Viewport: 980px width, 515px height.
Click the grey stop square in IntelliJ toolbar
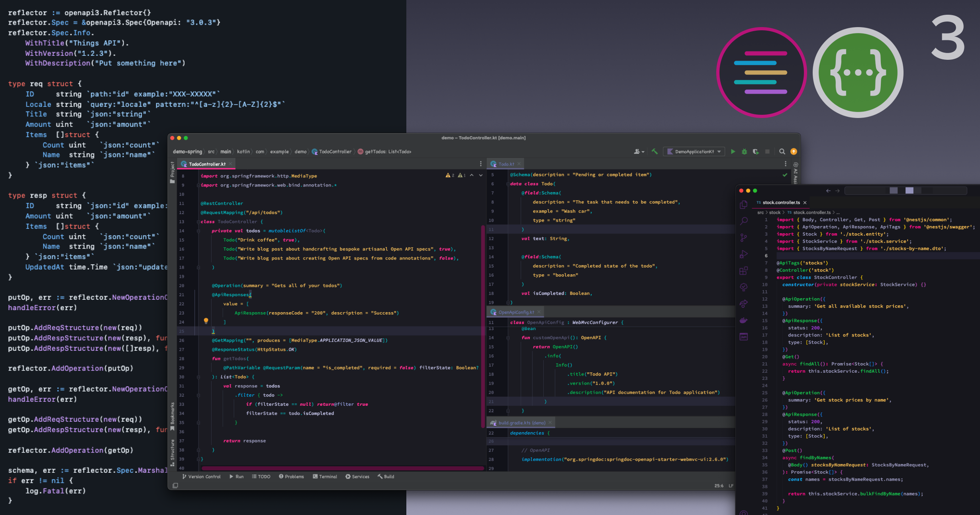(767, 151)
